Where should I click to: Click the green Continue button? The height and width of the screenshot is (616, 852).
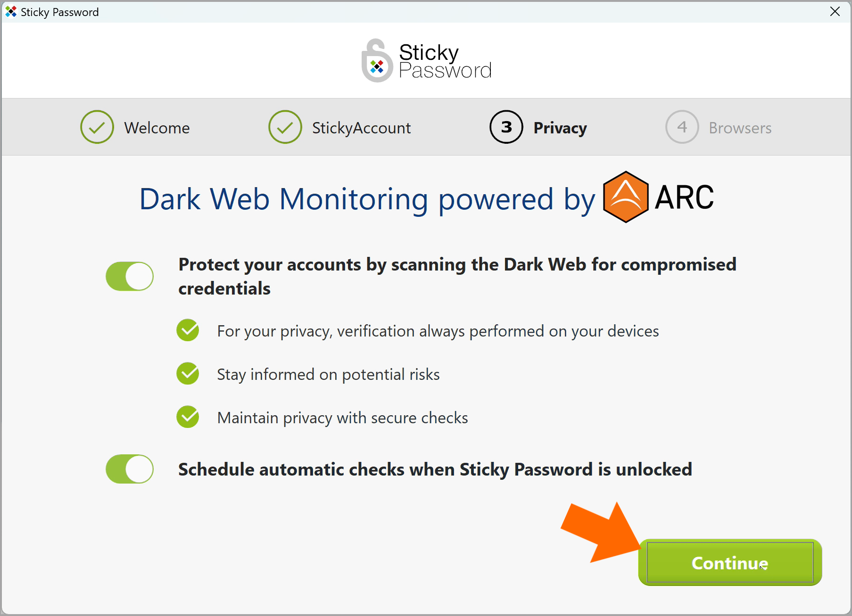[730, 563]
